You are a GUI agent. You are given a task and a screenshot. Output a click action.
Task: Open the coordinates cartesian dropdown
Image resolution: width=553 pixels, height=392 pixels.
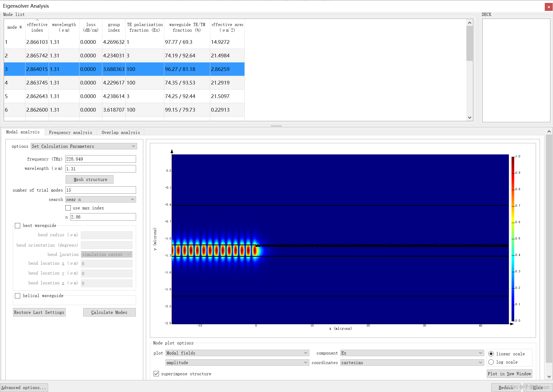pyautogui.click(x=412, y=363)
